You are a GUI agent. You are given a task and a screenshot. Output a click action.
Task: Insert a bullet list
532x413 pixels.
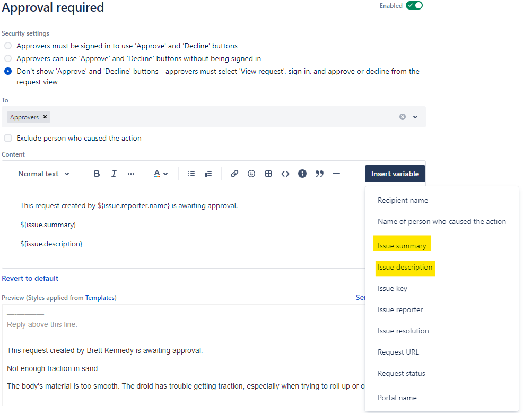[x=190, y=174]
